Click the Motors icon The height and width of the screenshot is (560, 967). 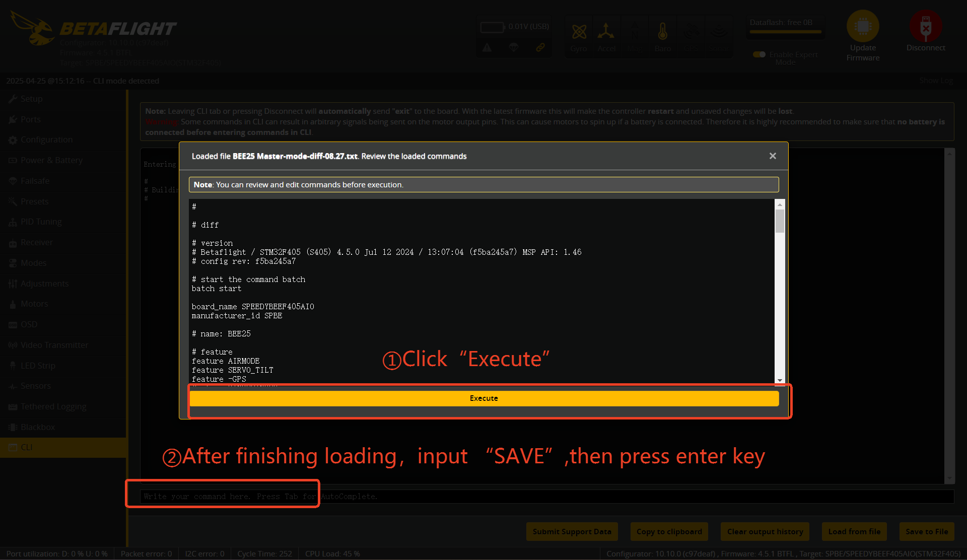(13, 305)
